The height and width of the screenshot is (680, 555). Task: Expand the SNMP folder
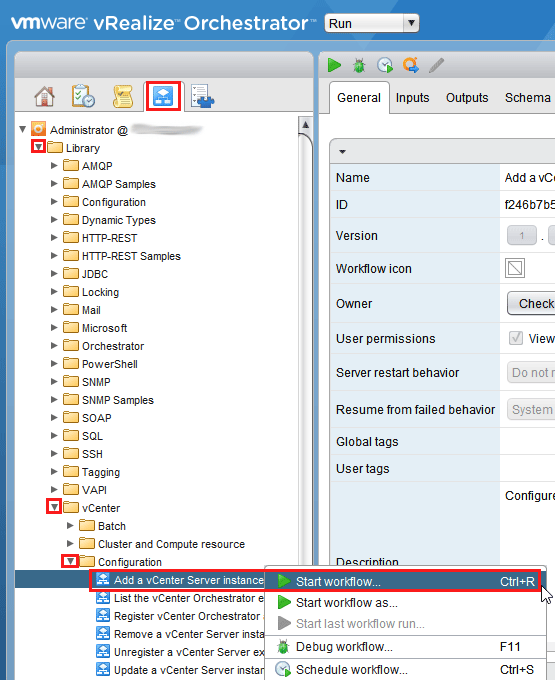[x=54, y=381]
